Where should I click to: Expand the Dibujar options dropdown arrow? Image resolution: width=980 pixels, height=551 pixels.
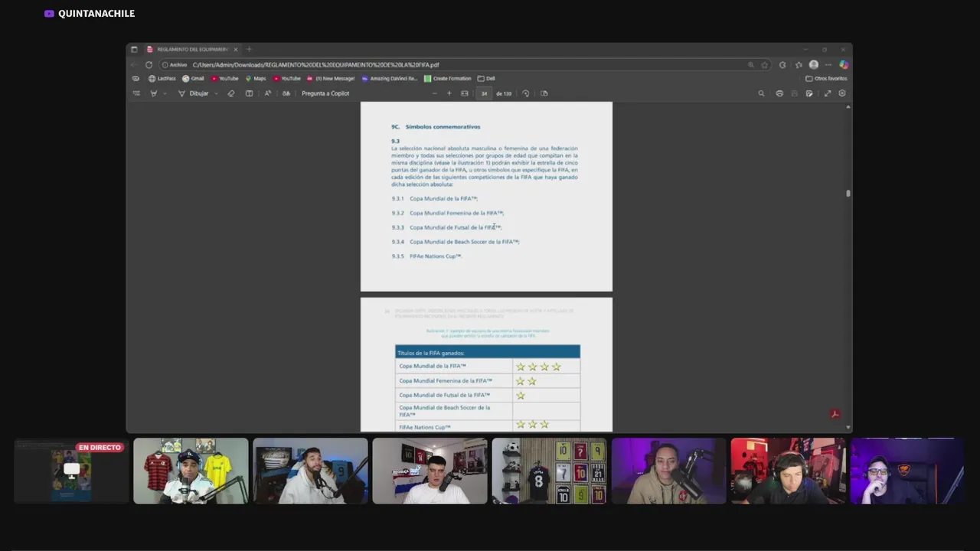click(x=216, y=93)
